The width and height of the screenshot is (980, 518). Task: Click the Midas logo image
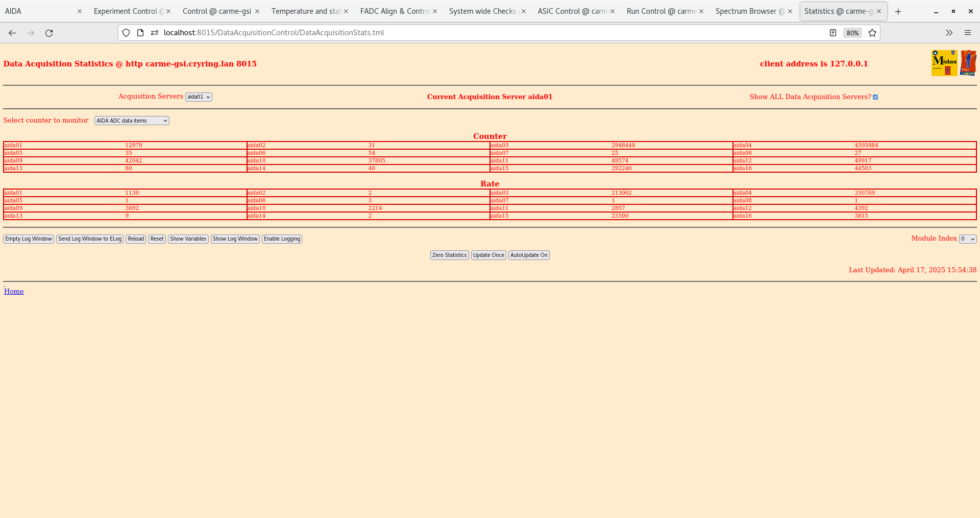(x=944, y=62)
